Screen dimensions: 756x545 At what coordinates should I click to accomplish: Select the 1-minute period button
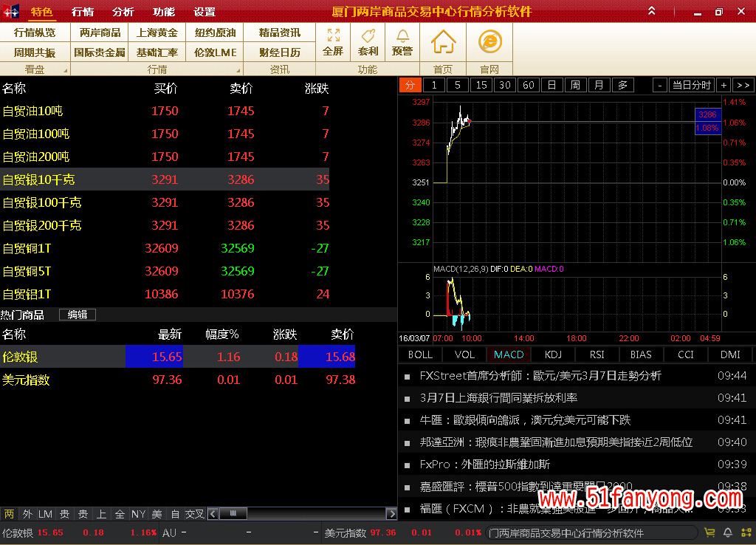tap(434, 86)
